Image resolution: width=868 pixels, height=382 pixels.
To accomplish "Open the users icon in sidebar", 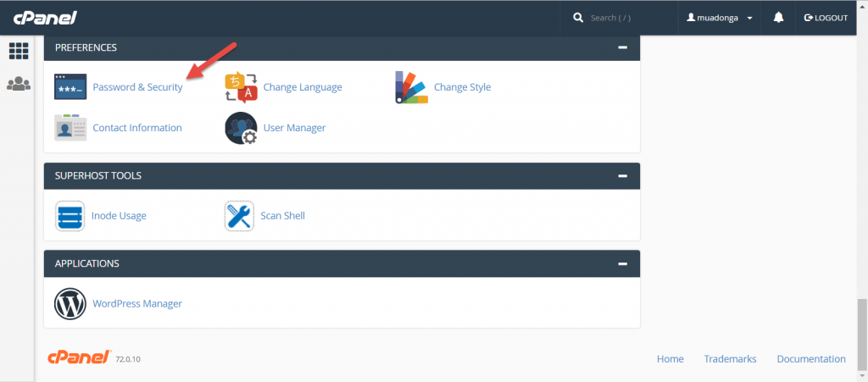I will 19,83.
